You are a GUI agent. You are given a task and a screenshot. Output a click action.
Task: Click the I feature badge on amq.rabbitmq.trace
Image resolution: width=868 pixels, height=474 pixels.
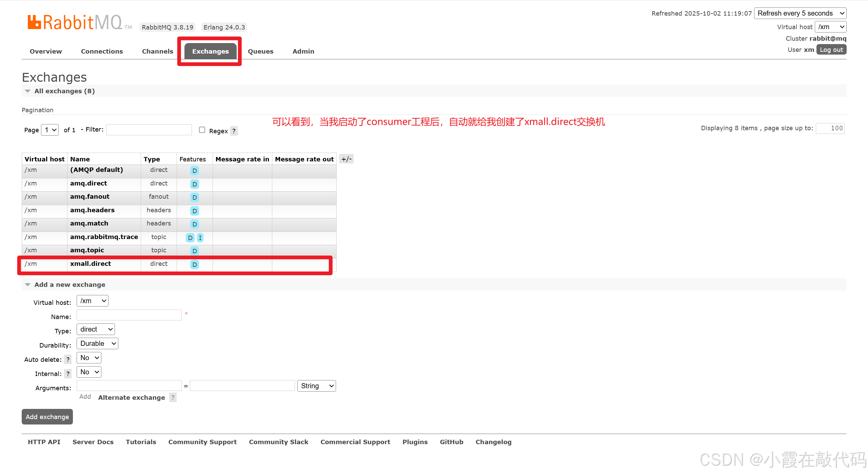(200, 238)
